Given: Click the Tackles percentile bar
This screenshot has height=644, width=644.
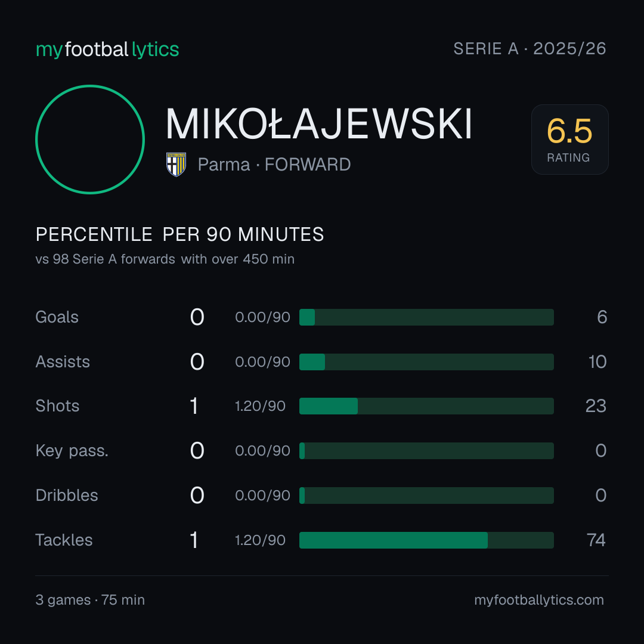Looking at the screenshot, I should [426, 540].
